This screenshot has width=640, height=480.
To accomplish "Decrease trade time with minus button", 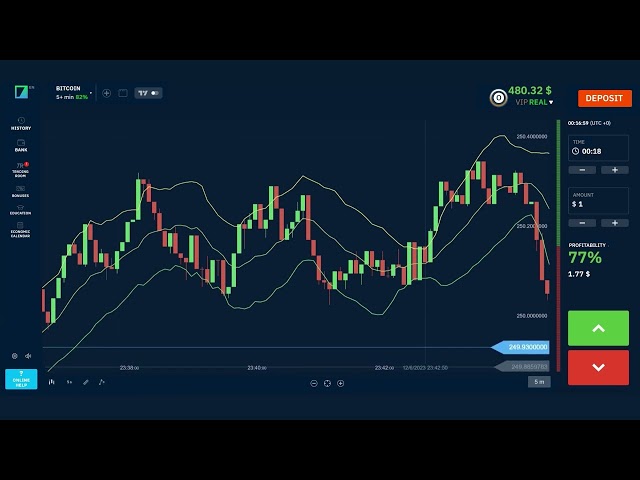I will [582, 170].
